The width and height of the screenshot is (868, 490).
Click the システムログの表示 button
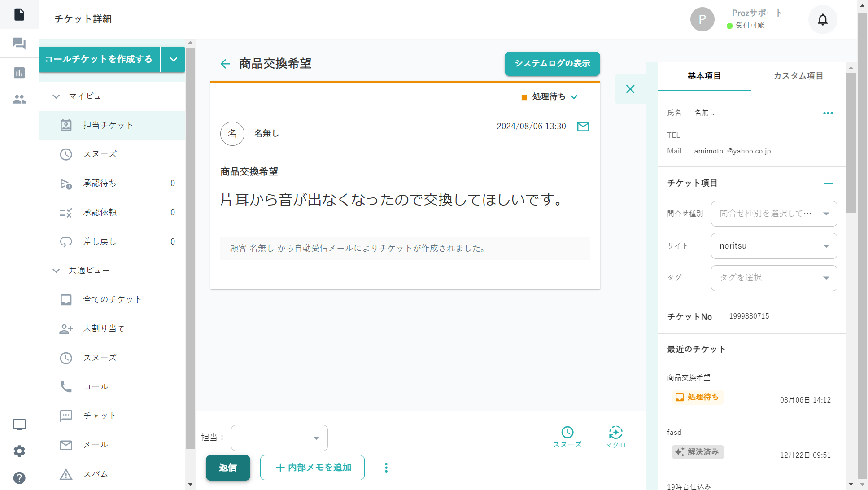[x=552, y=64]
